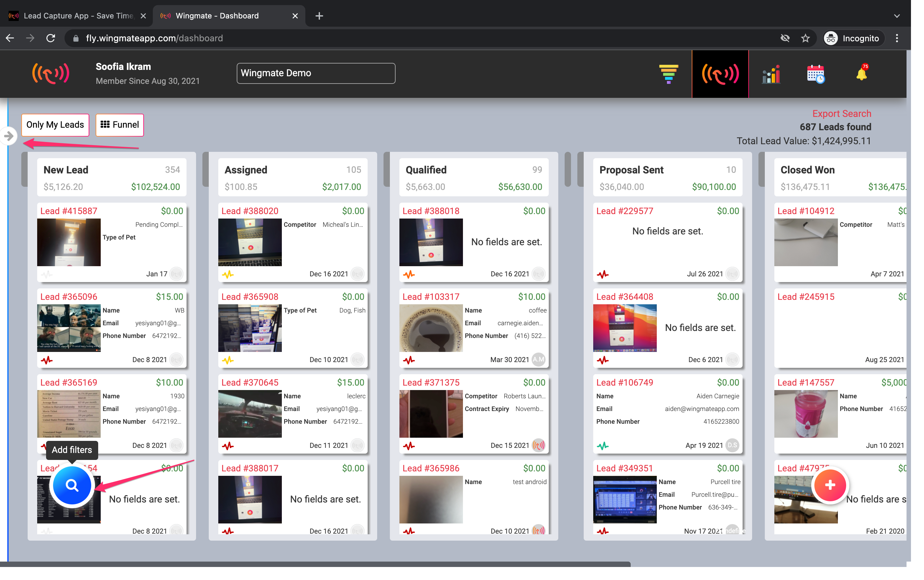This screenshot has height=580, width=924.
Task: Click the Soofia Ikram user name
Action: coord(123,67)
